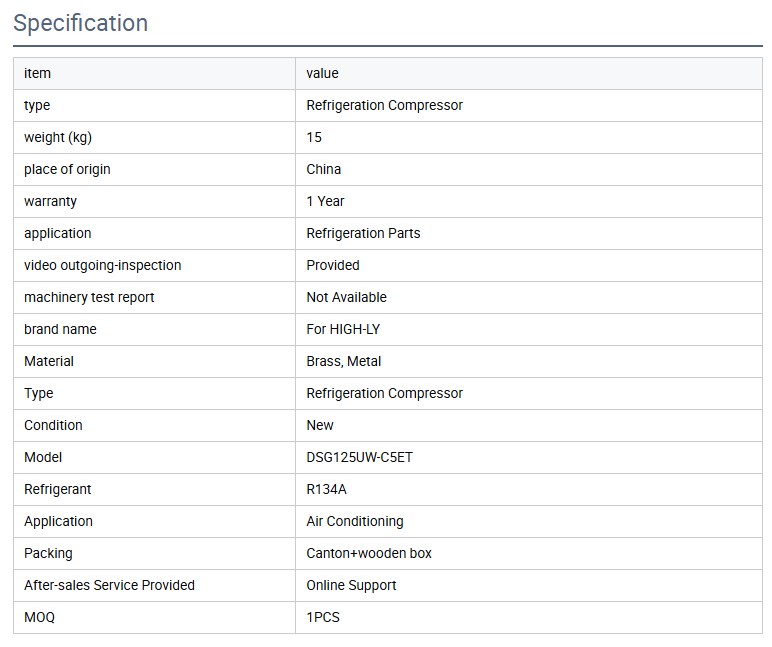Screen dimensions: 772x647
Task: Select the 'value' column header
Action: 322,73
